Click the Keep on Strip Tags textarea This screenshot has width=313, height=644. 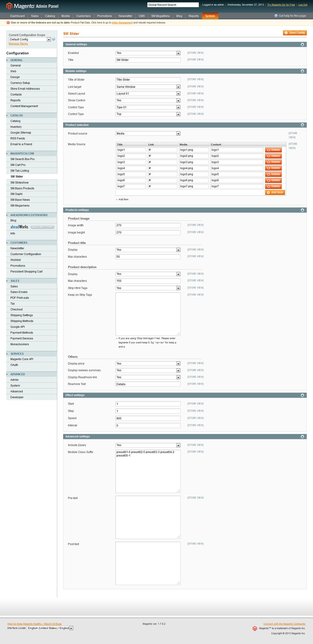[148, 314]
